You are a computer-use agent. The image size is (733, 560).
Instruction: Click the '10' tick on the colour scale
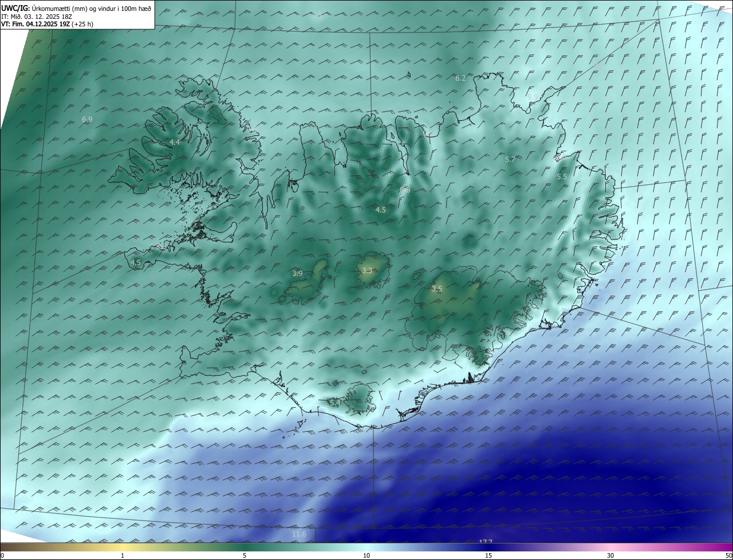tap(366, 555)
